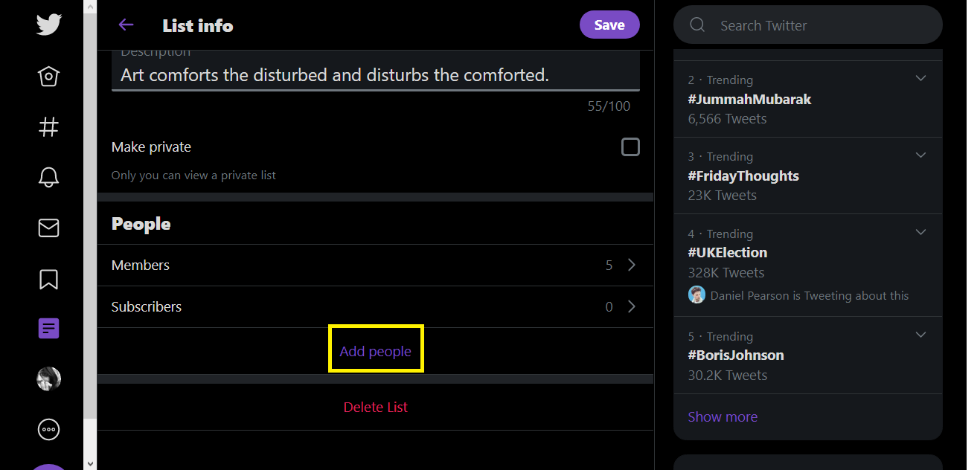Go to Home via house icon

tap(48, 77)
